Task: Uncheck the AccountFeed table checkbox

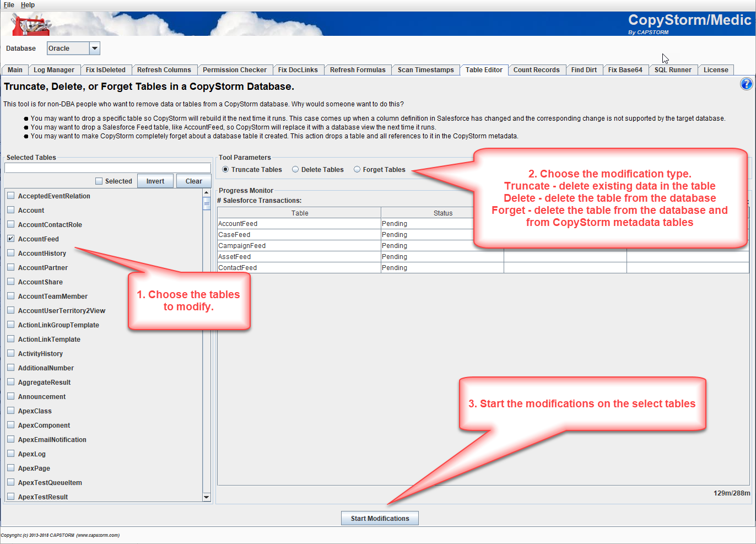Action: [10, 238]
